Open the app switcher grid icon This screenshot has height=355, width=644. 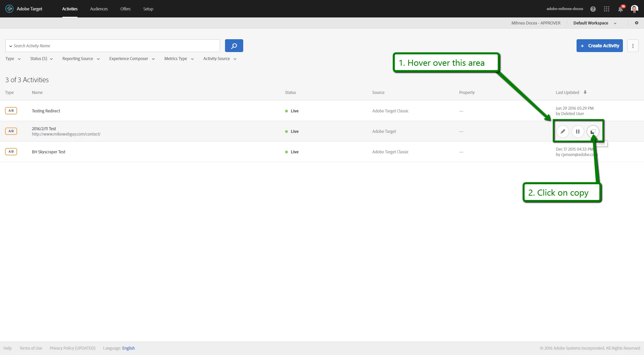coord(606,9)
